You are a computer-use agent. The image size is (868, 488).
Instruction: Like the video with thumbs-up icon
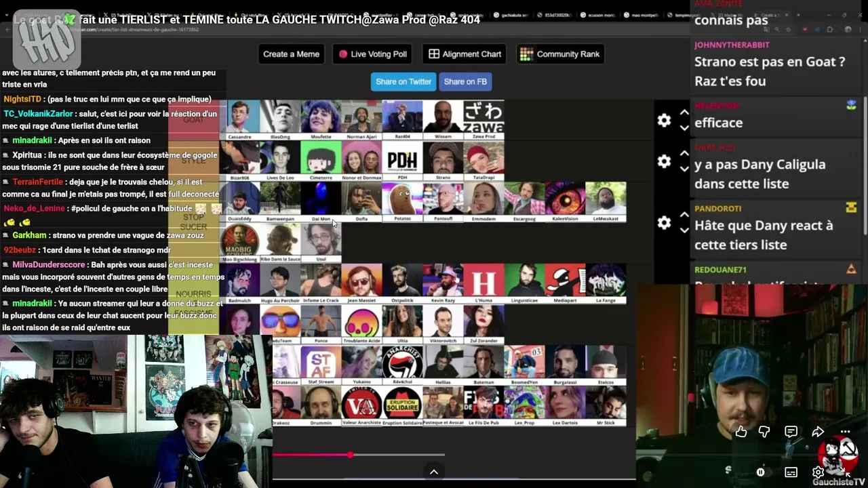(x=741, y=432)
